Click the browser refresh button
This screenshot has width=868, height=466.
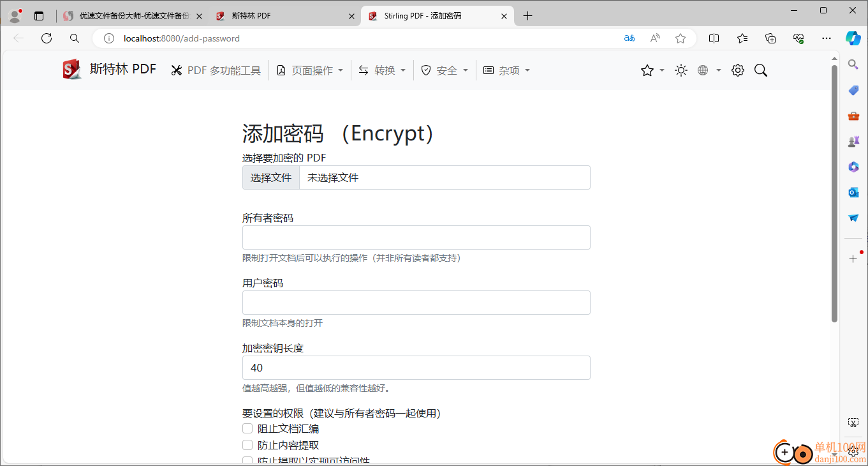click(46, 38)
